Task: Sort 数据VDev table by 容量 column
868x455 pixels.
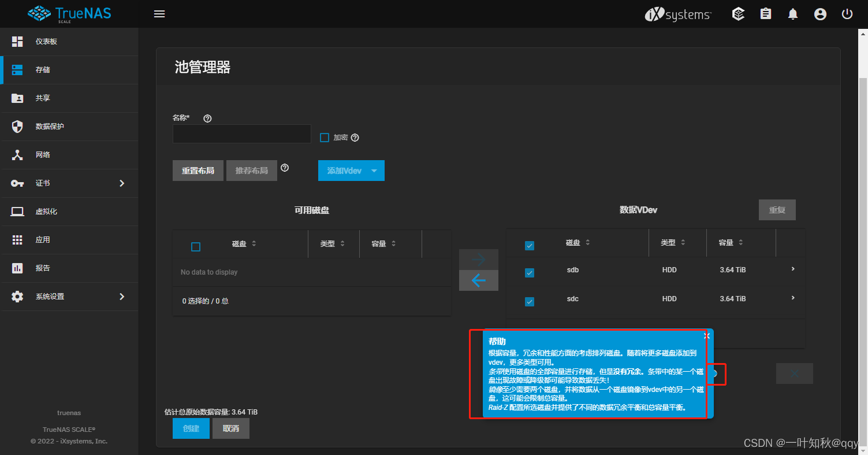Action: [731, 243]
